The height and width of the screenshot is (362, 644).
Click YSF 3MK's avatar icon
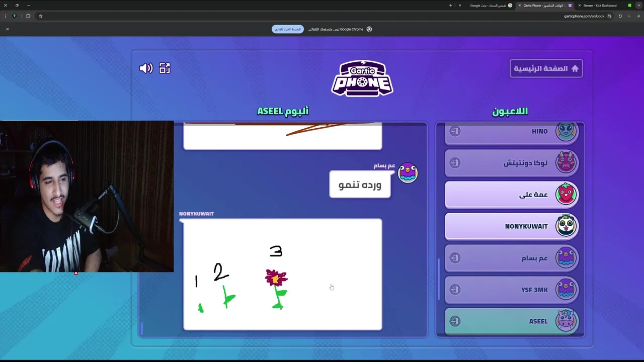point(566,289)
